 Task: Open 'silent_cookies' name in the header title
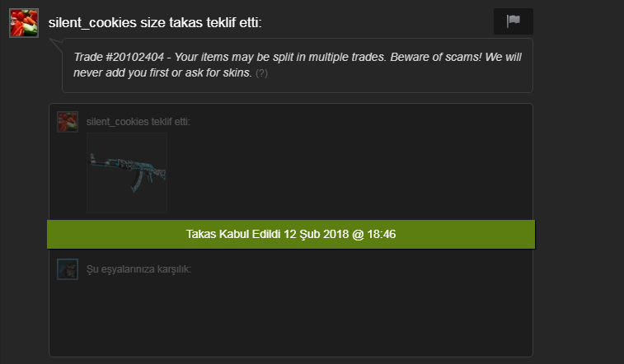tap(92, 23)
